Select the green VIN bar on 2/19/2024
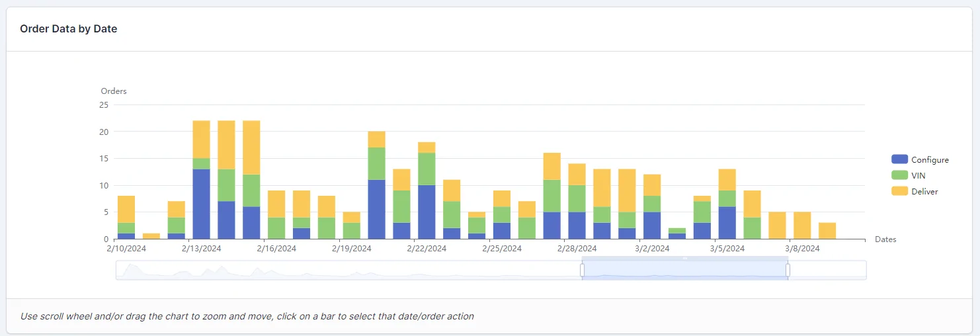Viewport: 980px width, 336px height. pos(352,231)
